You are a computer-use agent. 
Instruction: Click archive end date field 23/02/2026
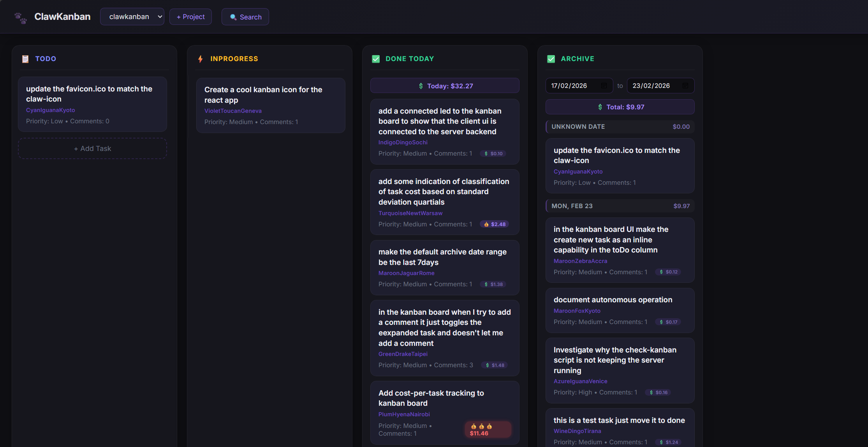tap(660, 86)
